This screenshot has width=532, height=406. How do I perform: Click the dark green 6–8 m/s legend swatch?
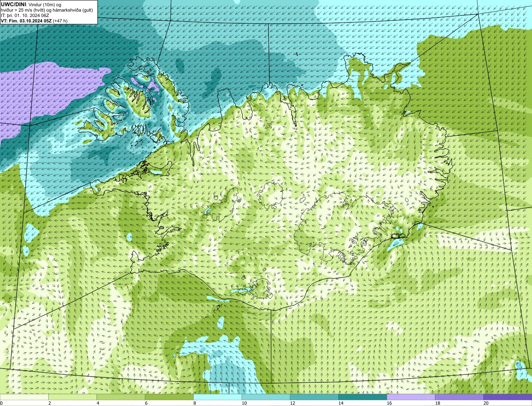coord(169,397)
